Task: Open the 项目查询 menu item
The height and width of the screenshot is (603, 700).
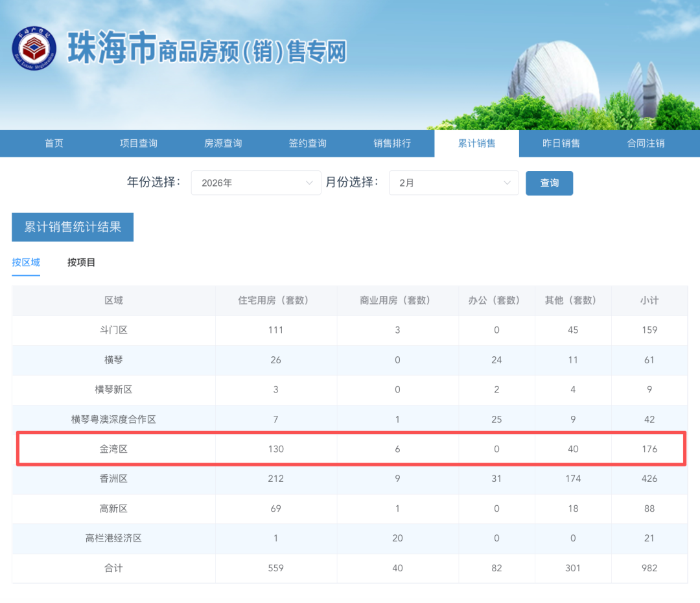Action: point(139,143)
